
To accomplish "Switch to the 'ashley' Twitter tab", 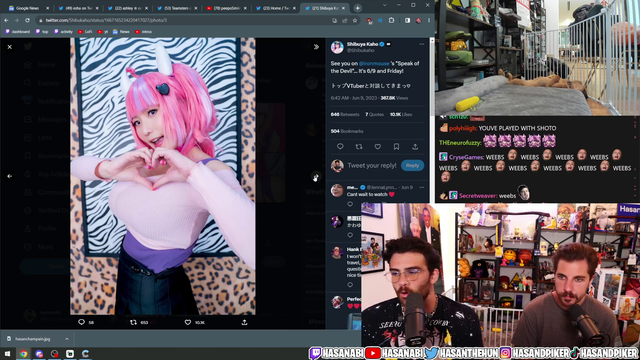I will pyautogui.click(x=127, y=8).
